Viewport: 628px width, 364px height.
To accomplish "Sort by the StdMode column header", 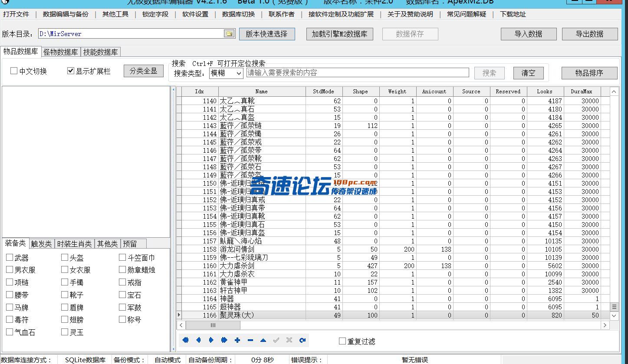I will pyautogui.click(x=324, y=92).
